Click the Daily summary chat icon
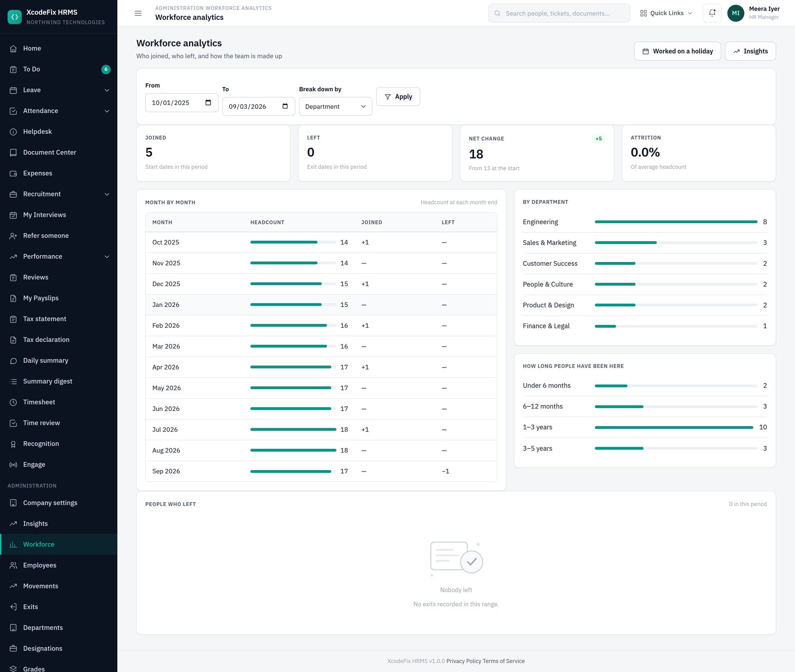 (13, 360)
